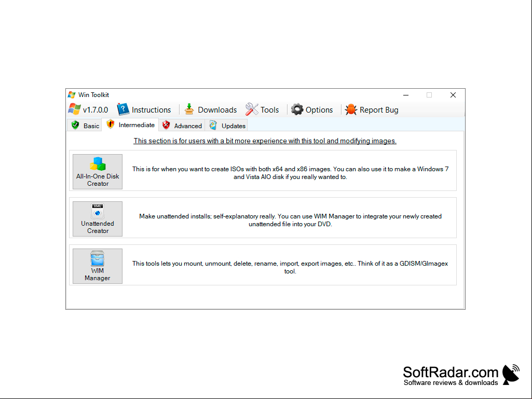The height and width of the screenshot is (399, 532).
Task: Click the Windows flag version icon
Action: click(74, 109)
